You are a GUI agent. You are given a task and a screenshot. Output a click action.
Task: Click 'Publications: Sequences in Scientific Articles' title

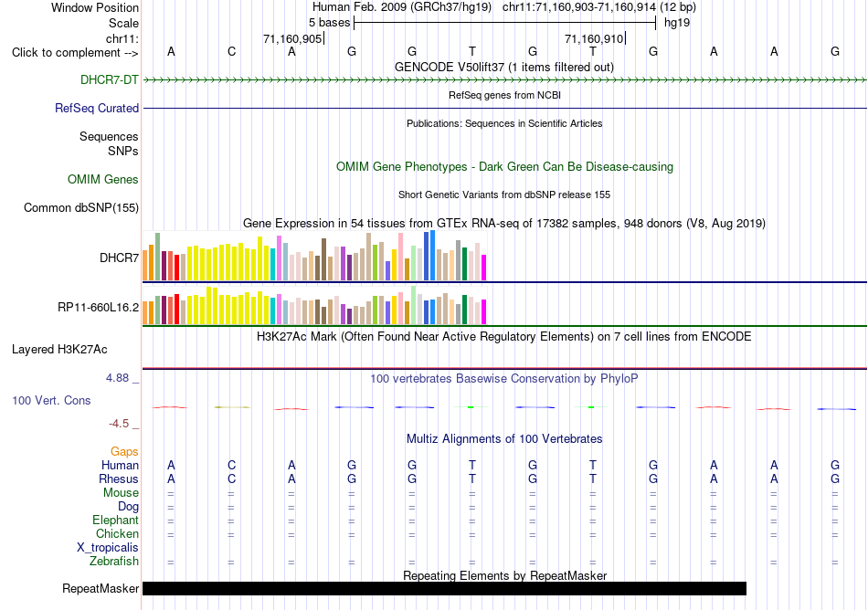(x=504, y=123)
